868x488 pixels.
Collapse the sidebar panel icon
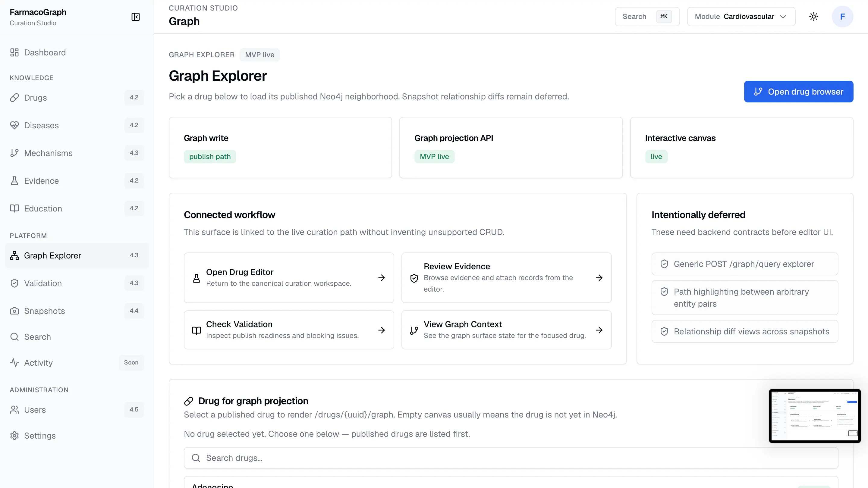135,17
